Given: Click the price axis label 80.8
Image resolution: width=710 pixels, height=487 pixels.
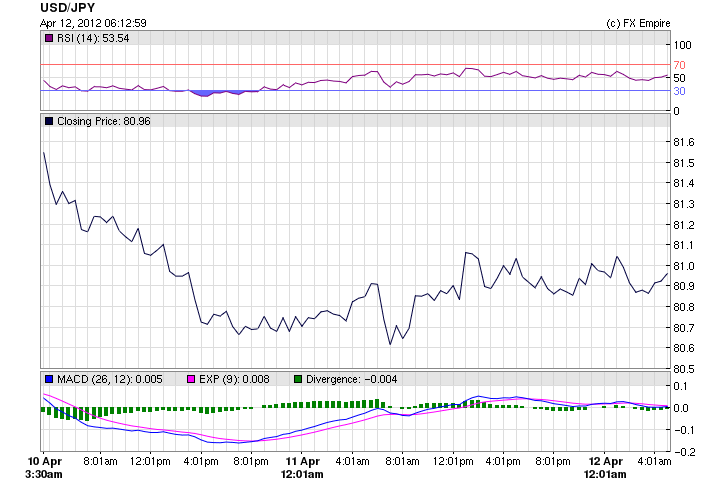Looking at the screenshot, I should click(x=684, y=307).
